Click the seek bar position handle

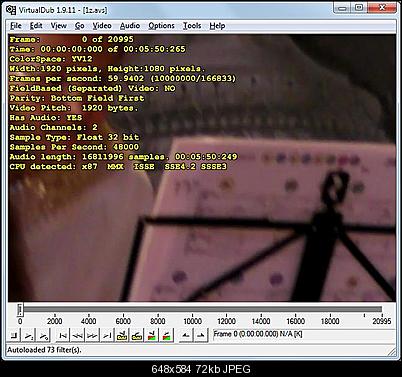20,310
